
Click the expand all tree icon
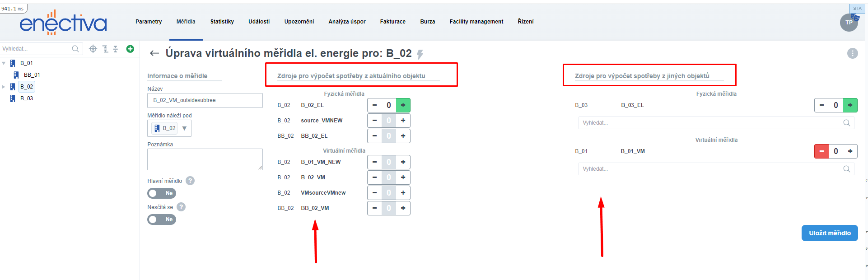pos(105,49)
